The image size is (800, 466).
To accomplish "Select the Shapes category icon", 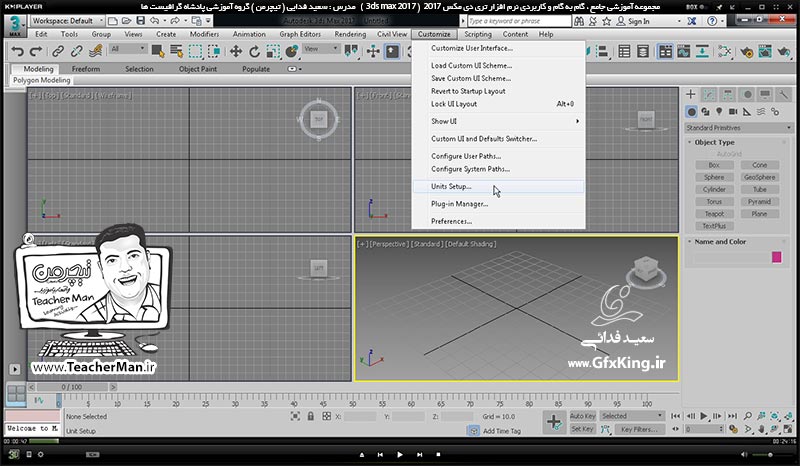I will [706, 111].
